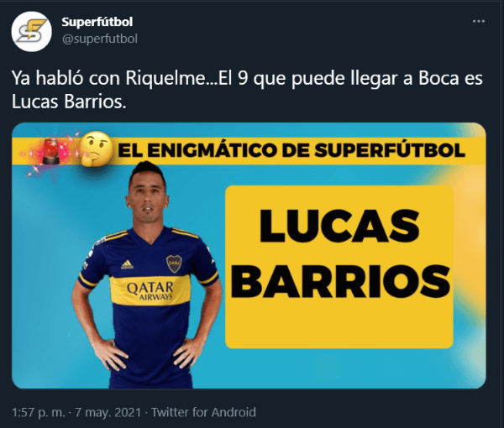Click the yellow LUCAS BARRIOS name box
The image size is (504, 428).
(339, 267)
